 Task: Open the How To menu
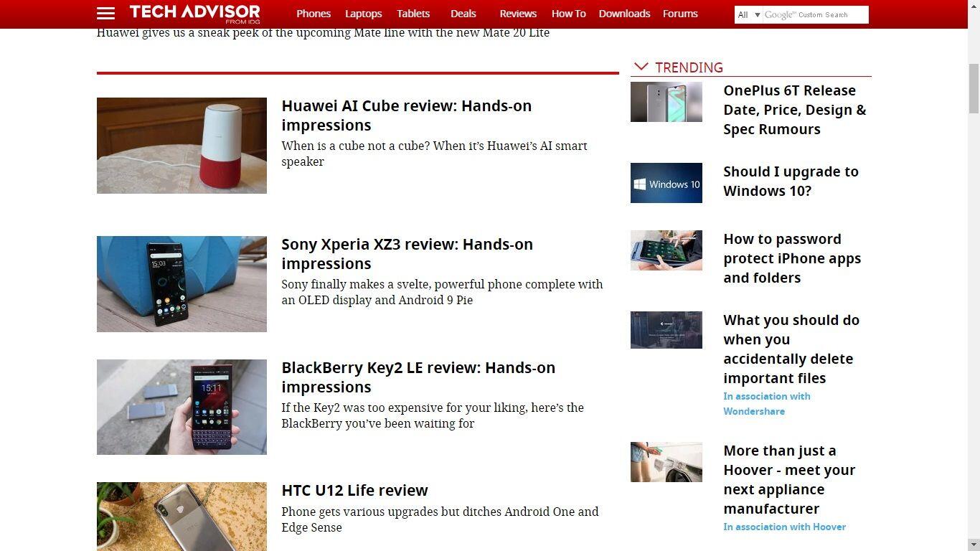tap(568, 14)
